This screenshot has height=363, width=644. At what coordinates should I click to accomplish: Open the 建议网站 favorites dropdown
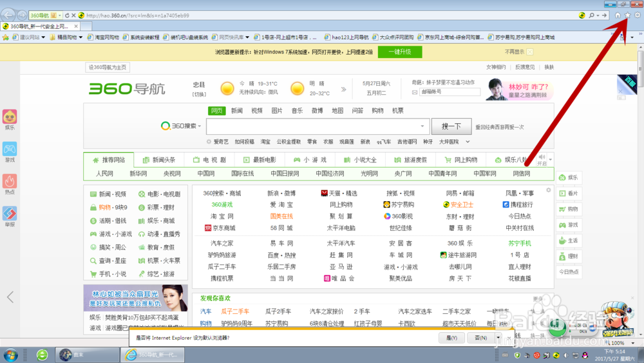(x=43, y=37)
